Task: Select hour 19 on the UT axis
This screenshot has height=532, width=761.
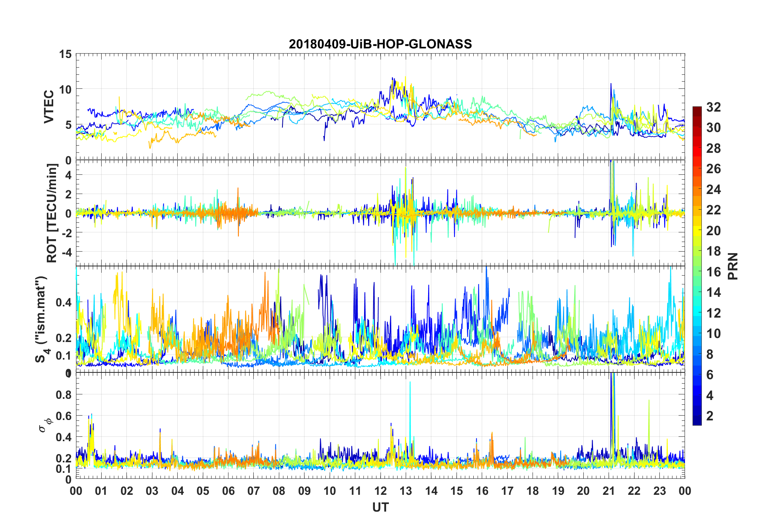Action: pos(558,490)
